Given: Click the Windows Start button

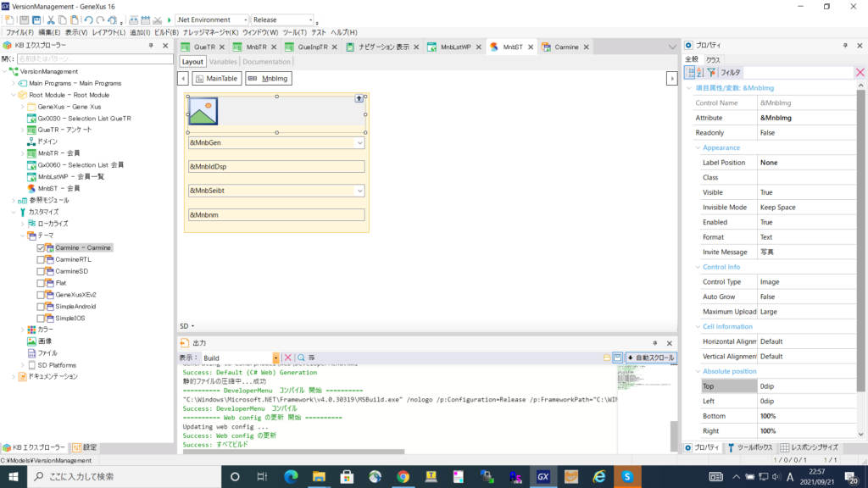Looking at the screenshot, I should (14, 476).
